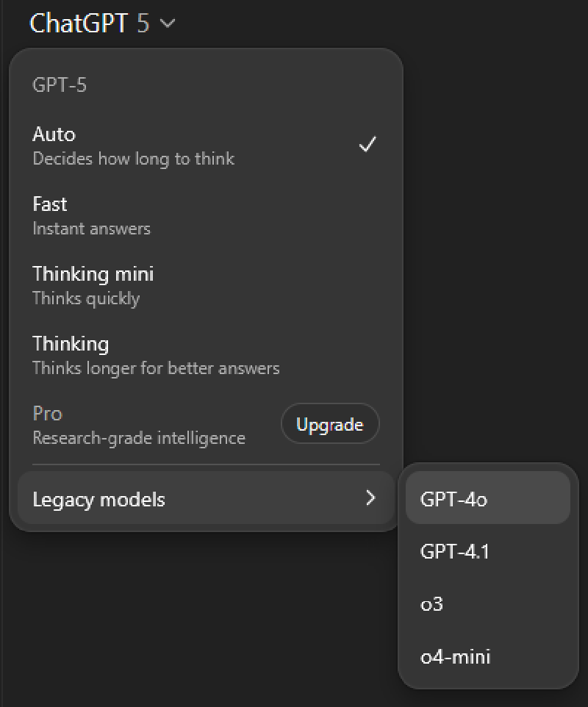Screen dimensions: 588x707
Task: Click the 'Decides how long to think' description
Action: click(134, 159)
